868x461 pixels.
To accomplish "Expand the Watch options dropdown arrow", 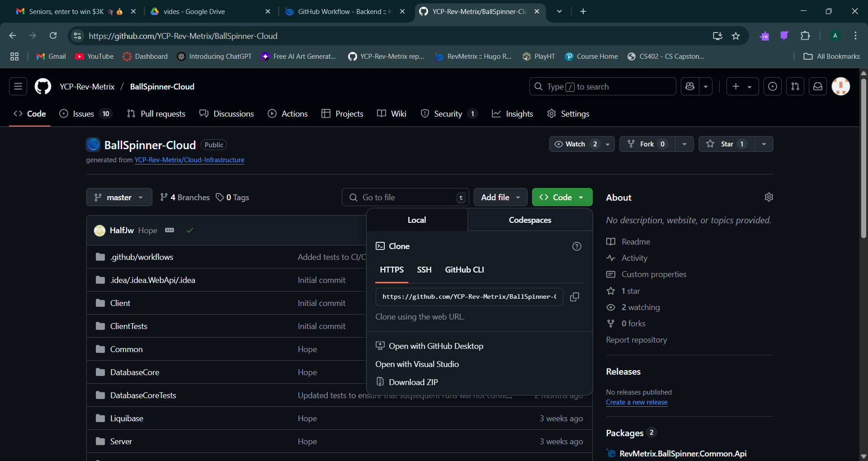I will point(608,144).
